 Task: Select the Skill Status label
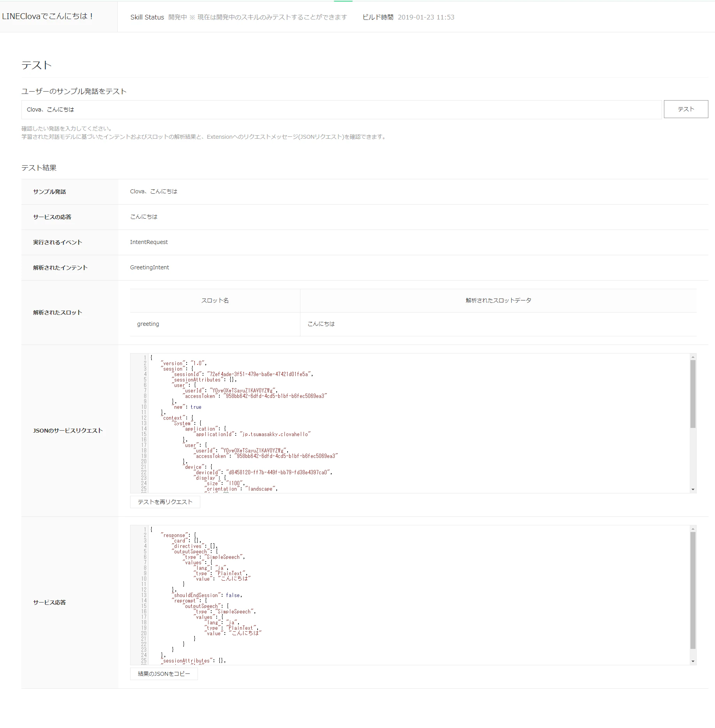147,17
